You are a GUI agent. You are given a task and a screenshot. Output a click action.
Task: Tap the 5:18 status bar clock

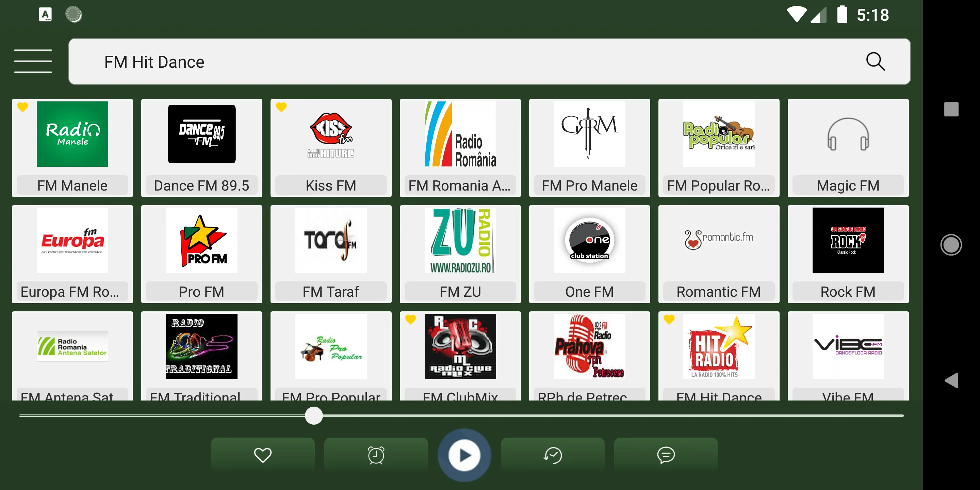coord(873,15)
